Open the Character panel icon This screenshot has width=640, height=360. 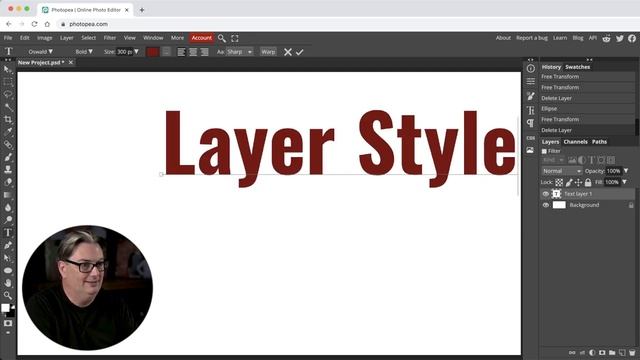[531, 110]
